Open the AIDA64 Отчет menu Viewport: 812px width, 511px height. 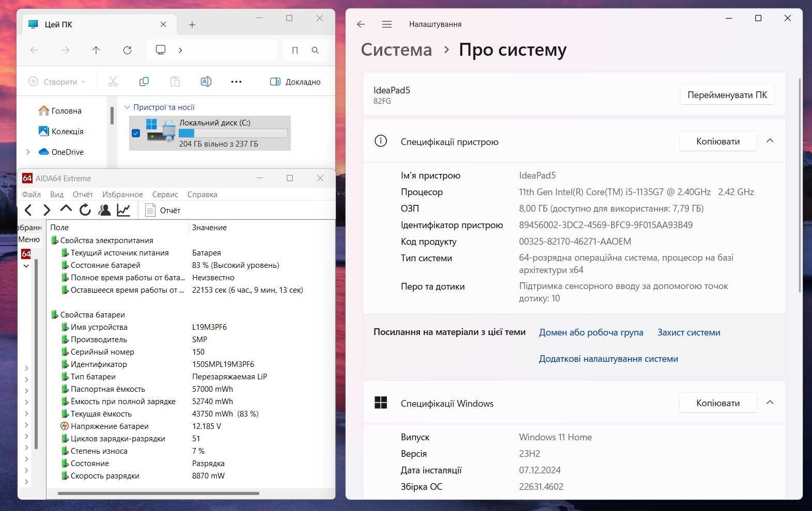(x=83, y=195)
